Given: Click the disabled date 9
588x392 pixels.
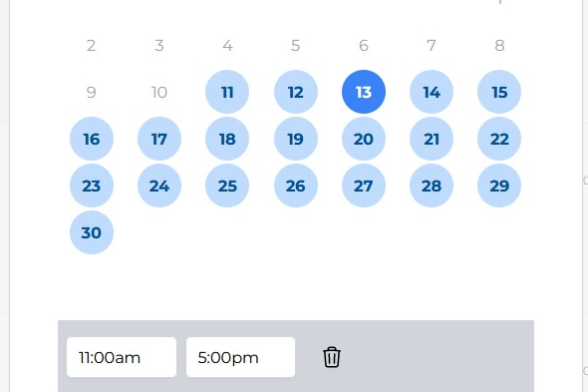Looking at the screenshot, I should tap(91, 92).
